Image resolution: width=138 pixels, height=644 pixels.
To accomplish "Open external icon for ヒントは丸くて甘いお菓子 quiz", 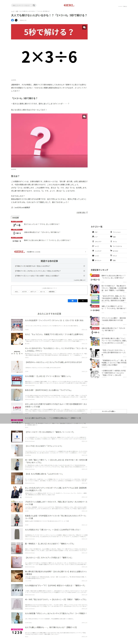I will (x=84, y=276).
